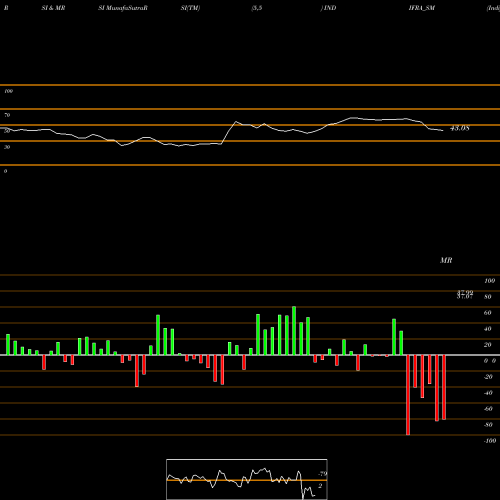Click the overlapping 37.92 value near MR axis
Viewport: 500px width, 500px height.
465,293
